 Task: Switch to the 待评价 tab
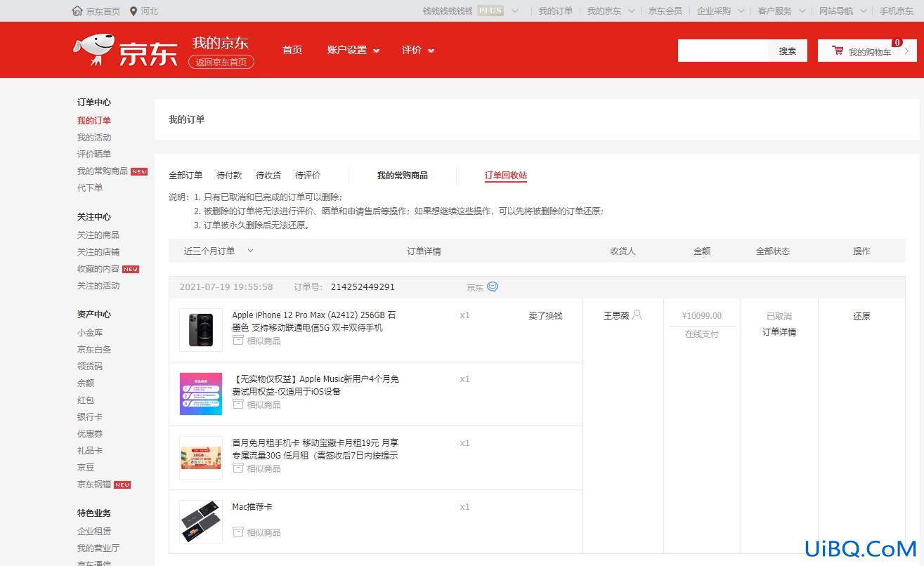click(x=308, y=175)
